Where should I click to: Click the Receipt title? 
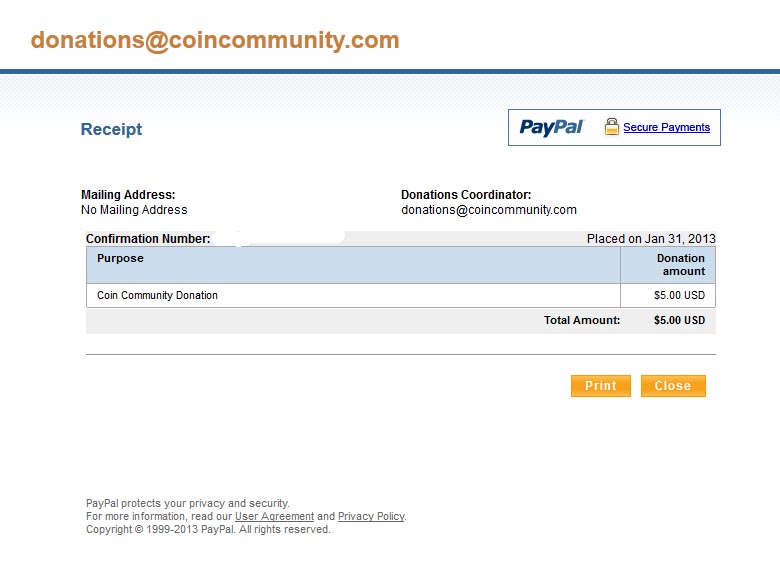tap(111, 129)
